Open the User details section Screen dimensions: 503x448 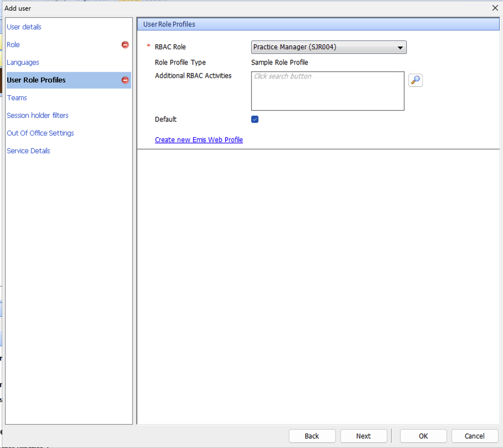click(24, 27)
